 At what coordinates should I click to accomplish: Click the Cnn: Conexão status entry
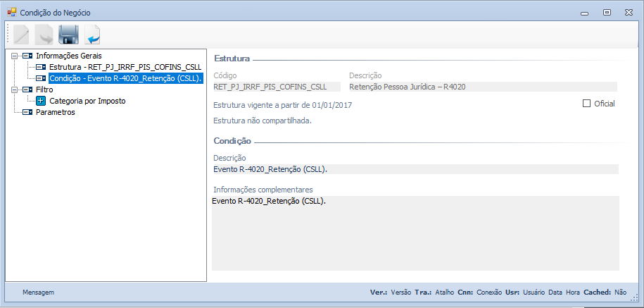(x=480, y=292)
